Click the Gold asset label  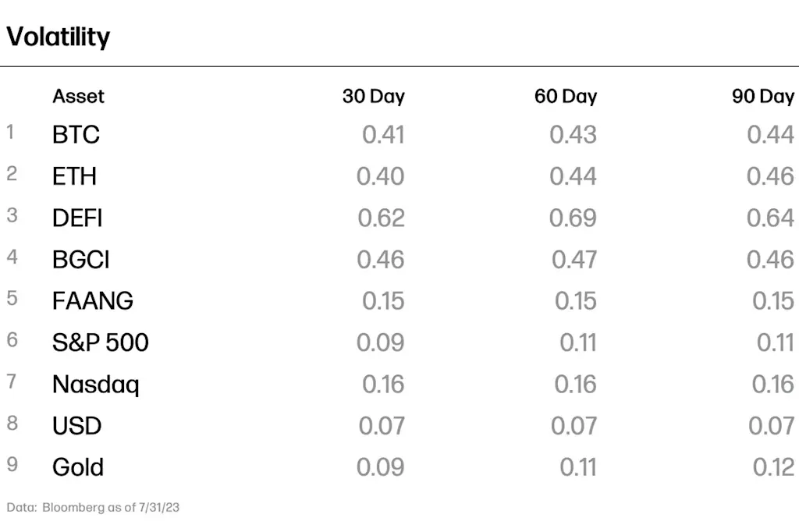point(77,467)
